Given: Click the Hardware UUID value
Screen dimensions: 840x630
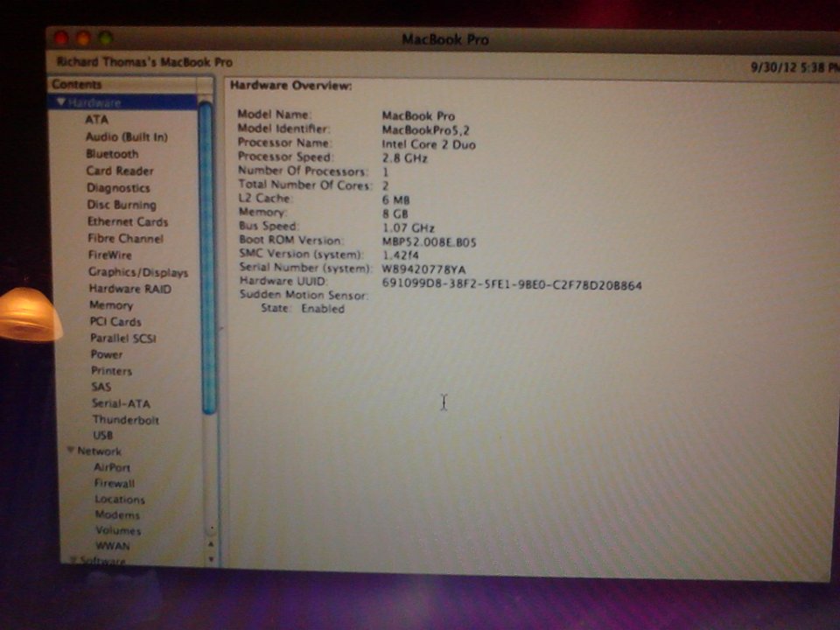Looking at the screenshot, I should pos(512,284).
